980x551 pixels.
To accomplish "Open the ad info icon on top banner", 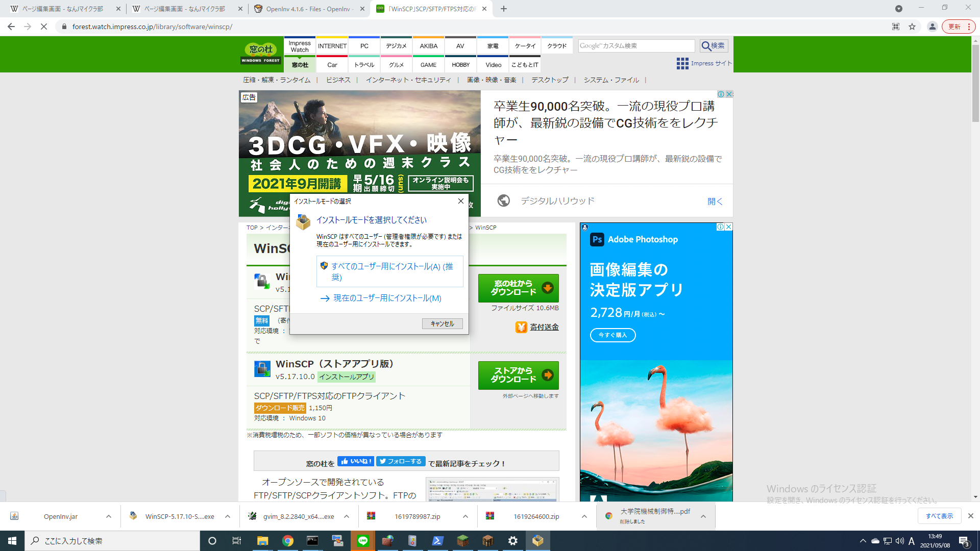I will click(x=721, y=94).
